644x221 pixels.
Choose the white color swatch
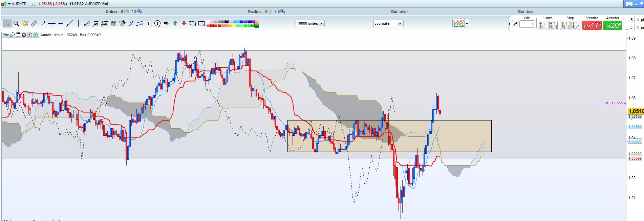(x=208, y=22)
